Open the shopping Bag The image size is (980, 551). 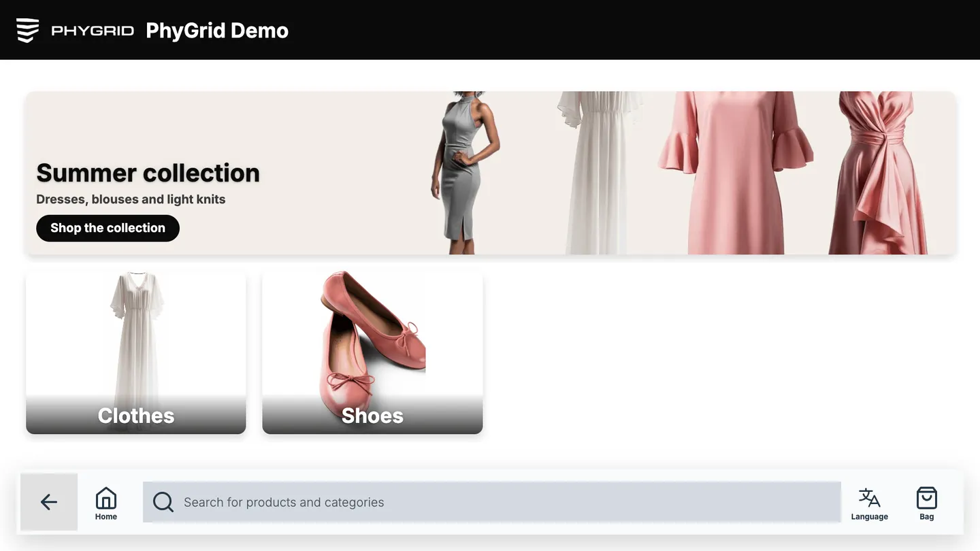(927, 503)
